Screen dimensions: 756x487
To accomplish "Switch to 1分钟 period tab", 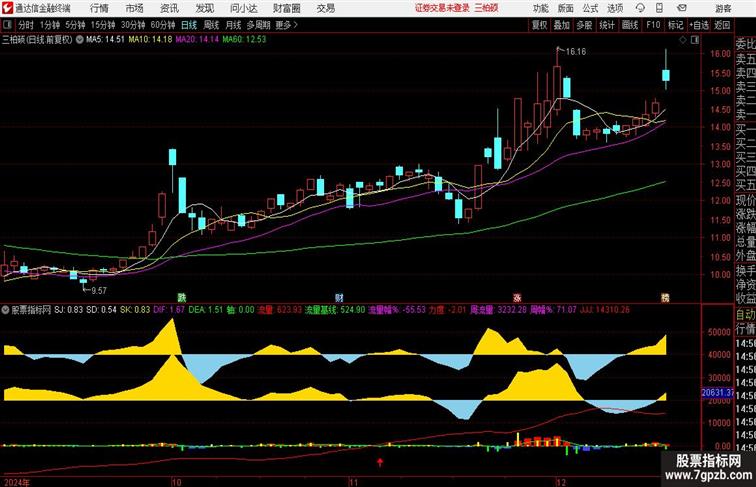I will tap(50, 25).
